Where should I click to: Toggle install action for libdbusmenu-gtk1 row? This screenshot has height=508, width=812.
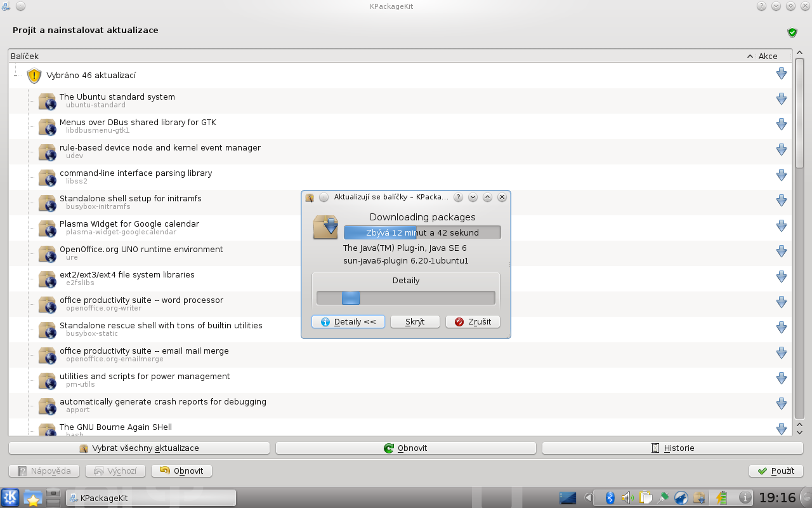click(782, 124)
